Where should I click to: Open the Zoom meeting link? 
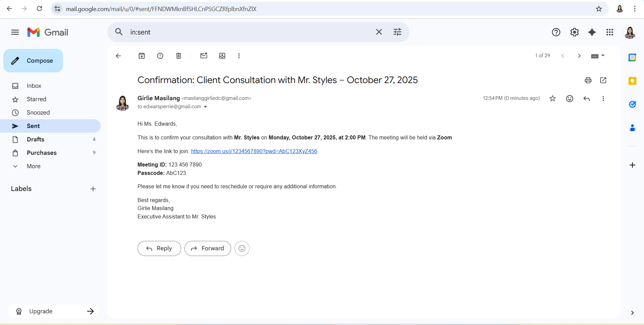254,151
